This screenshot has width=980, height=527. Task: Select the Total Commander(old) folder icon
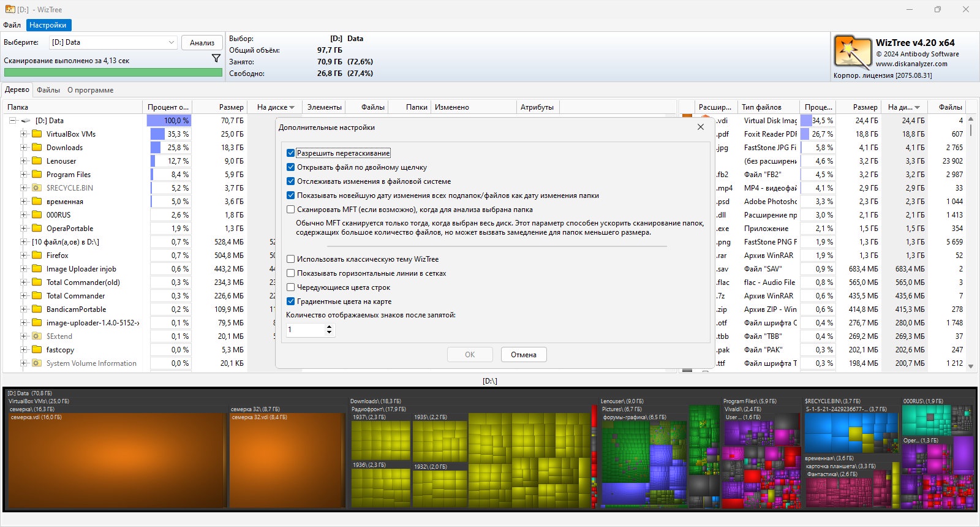point(37,282)
